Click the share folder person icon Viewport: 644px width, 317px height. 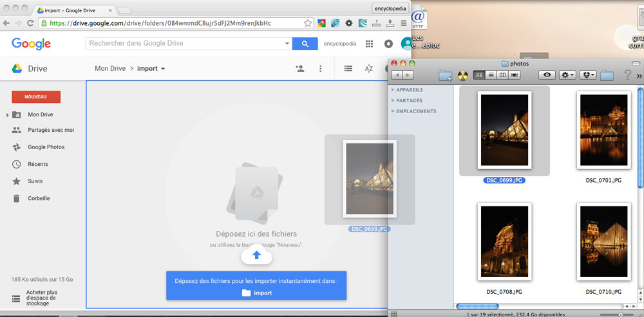(299, 68)
